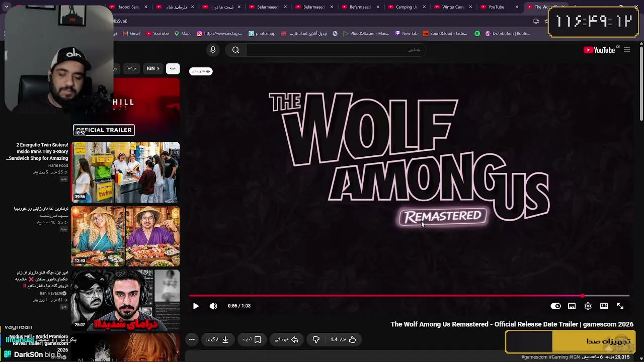Image resolution: width=644 pixels, height=362 pixels.
Task: Click the #gamescom hashtag
Action: point(535,357)
